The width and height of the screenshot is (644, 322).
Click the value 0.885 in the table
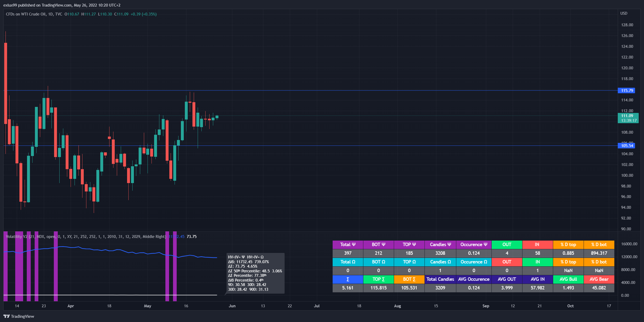coord(568,253)
